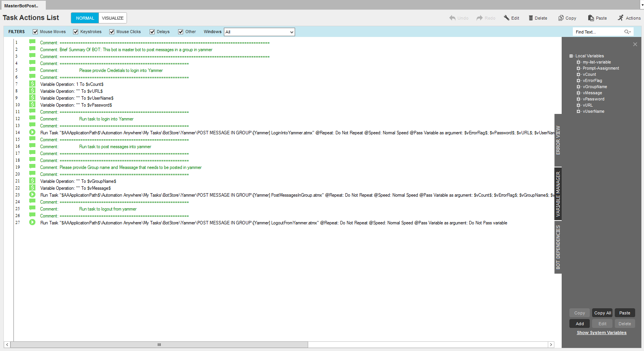
Task: Click the Copy icon in top toolbar
Action: 561,18
